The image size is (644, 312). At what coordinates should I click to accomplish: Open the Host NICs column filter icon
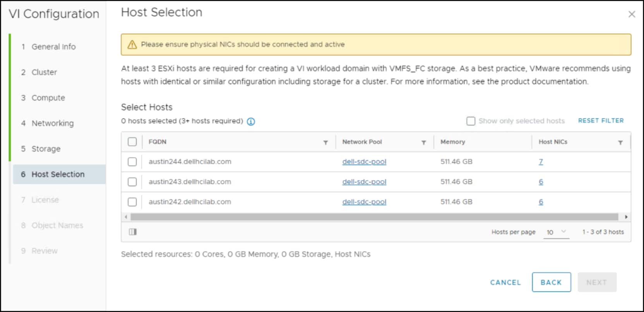click(x=620, y=143)
